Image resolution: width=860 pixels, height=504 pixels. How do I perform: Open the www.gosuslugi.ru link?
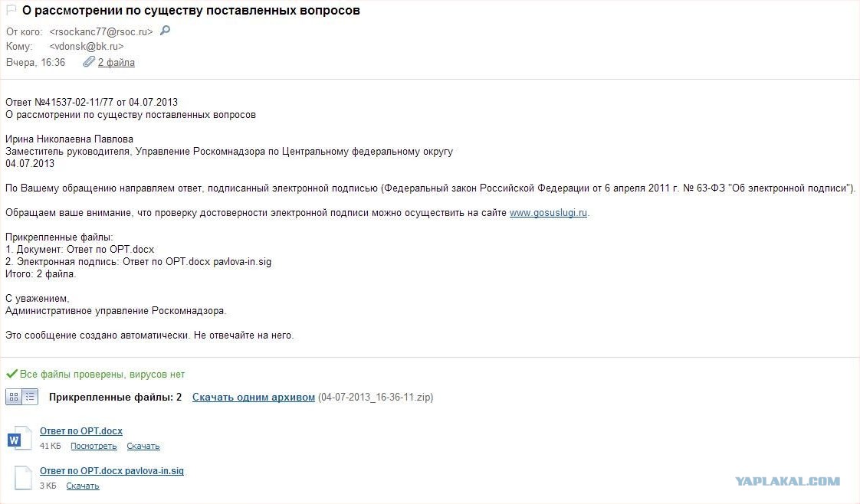coord(548,213)
